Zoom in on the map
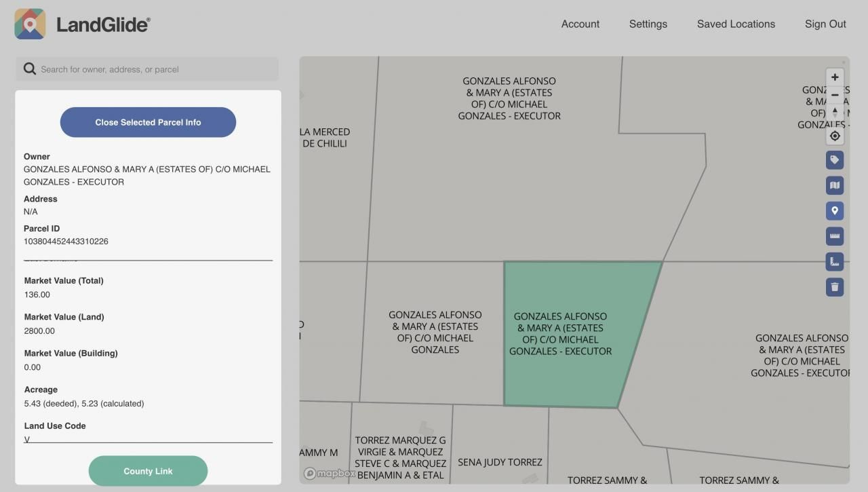 [x=835, y=77]
